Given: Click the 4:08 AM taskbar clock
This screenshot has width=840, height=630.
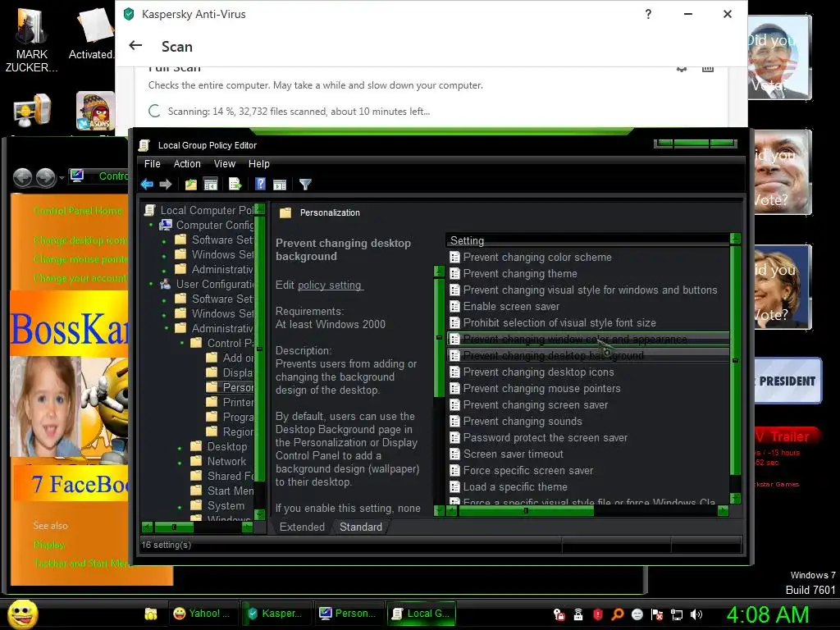Looking at the screenshot, I should (x=767, y=614).
